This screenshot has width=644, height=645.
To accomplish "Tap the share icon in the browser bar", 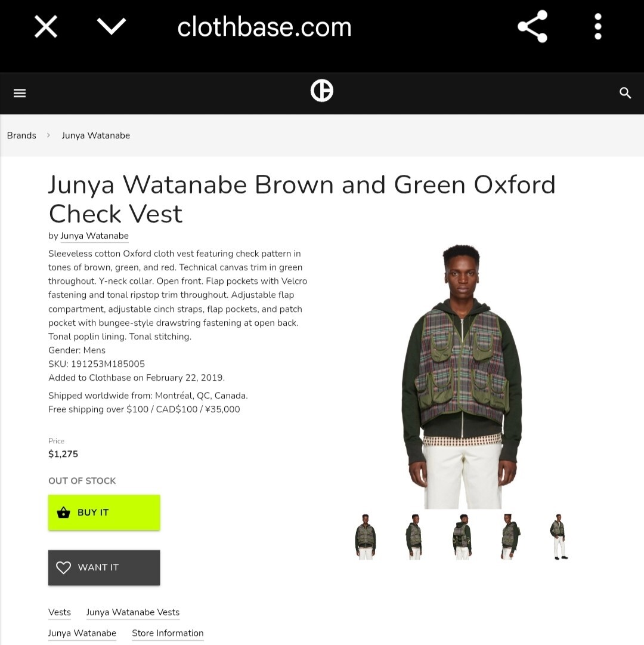I will pyautogui.click(x=532, y=26).
